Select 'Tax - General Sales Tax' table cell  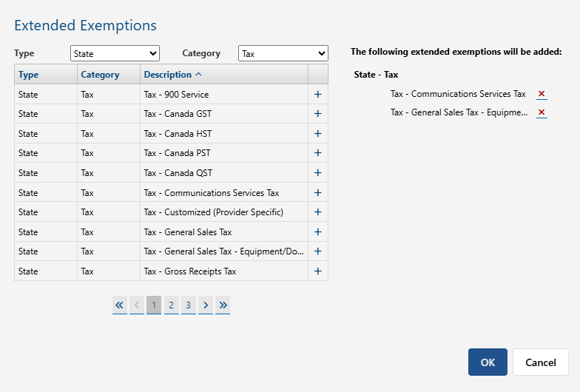[224, 232]
